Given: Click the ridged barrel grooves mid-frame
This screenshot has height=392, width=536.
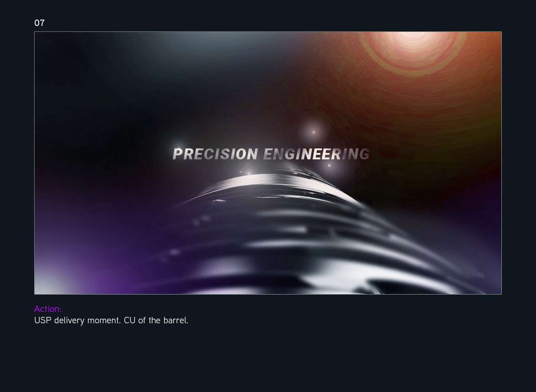Looking at the screenshot, I should click(x=308, y=232).
